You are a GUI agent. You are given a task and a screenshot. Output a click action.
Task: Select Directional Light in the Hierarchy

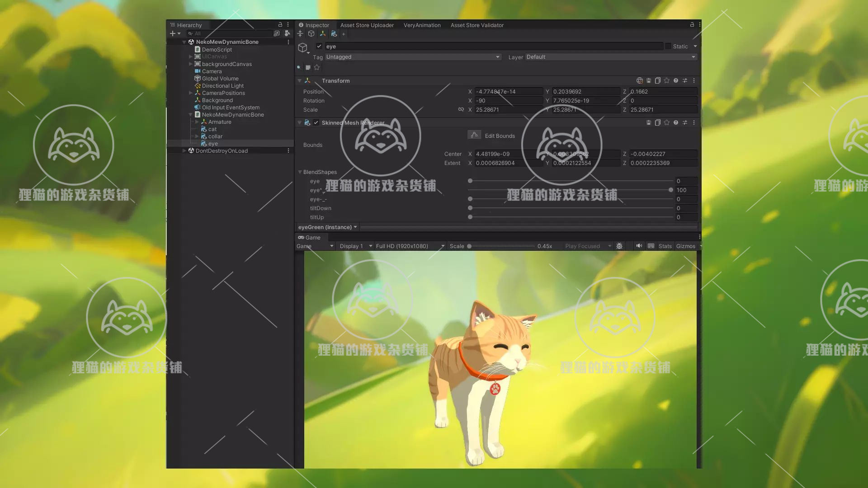point(222,86)
